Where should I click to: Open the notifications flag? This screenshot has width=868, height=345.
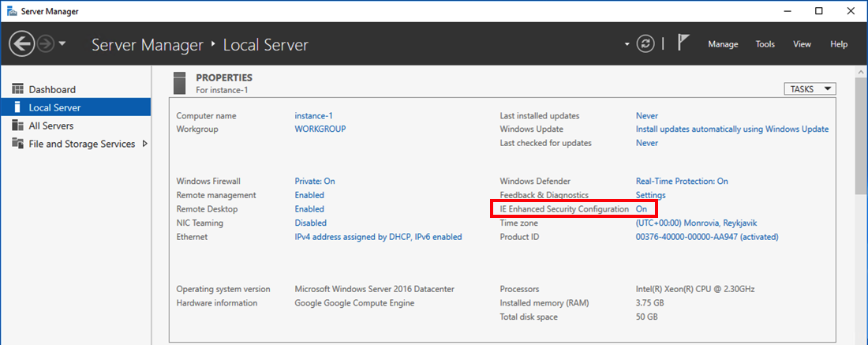pos(683,43)
